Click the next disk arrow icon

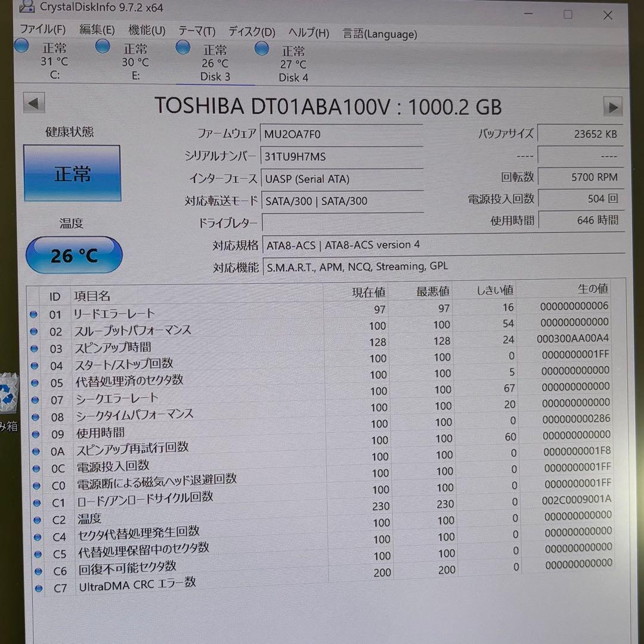(613, 107)
